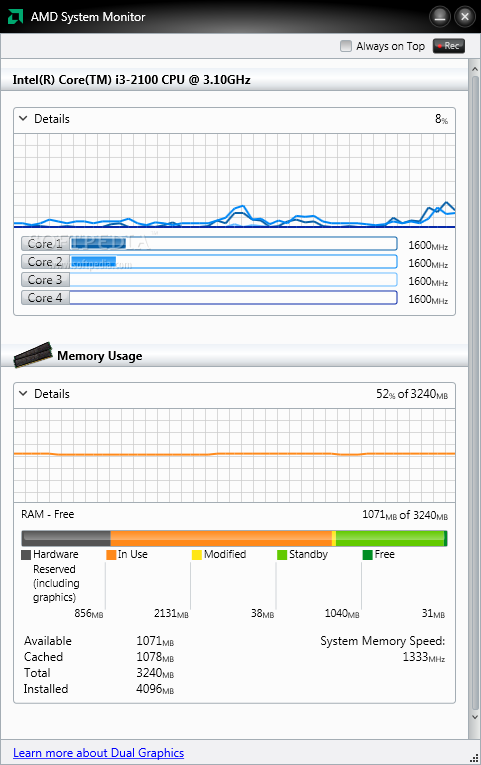Click the Core 2 usage bar
This screenshot has width=481, height=765.
point(234,262)
